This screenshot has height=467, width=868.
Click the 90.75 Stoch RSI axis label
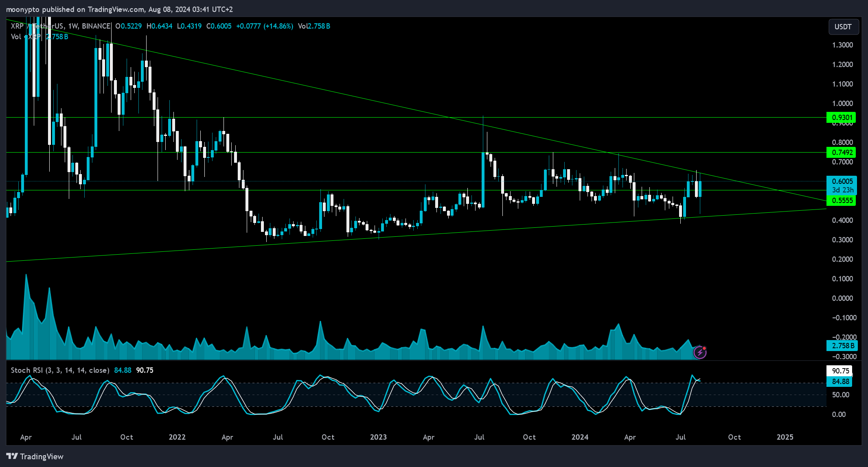[840, 371]
